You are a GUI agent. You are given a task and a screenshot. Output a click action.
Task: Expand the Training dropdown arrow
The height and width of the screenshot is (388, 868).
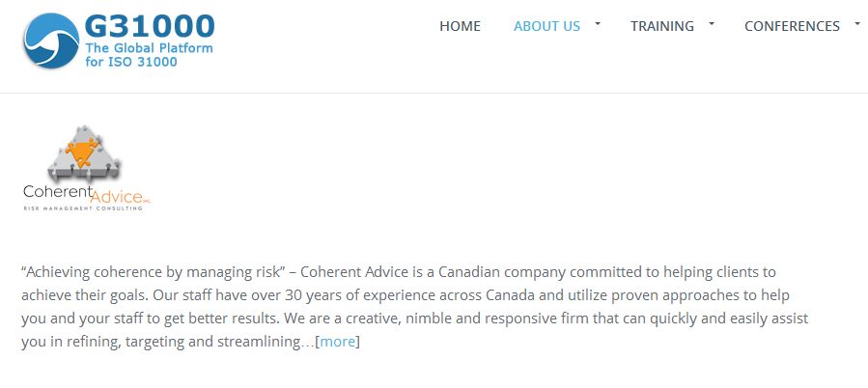pyautogui.click(x=712, y=23)
